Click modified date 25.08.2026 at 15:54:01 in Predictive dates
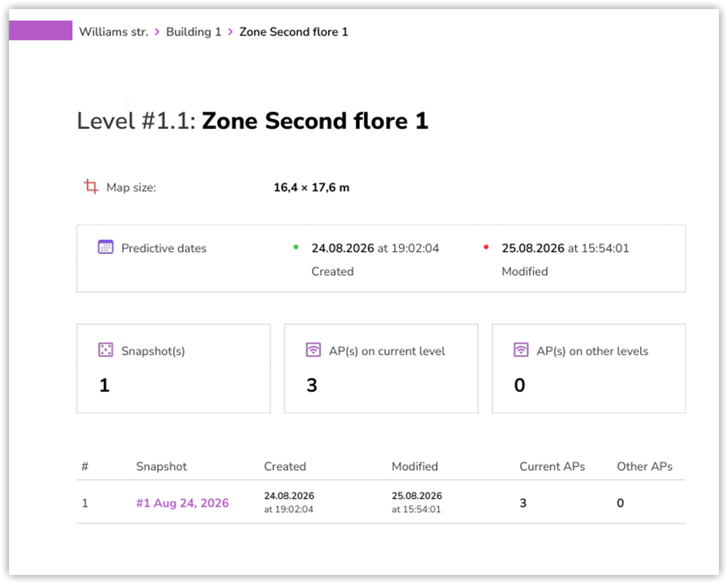 pos(565,248)
